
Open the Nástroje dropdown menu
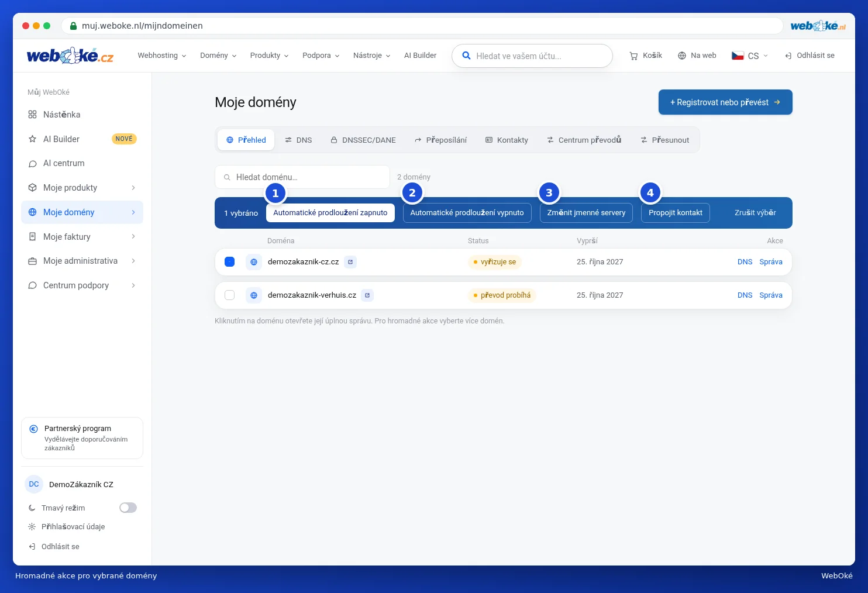[371, 56]
